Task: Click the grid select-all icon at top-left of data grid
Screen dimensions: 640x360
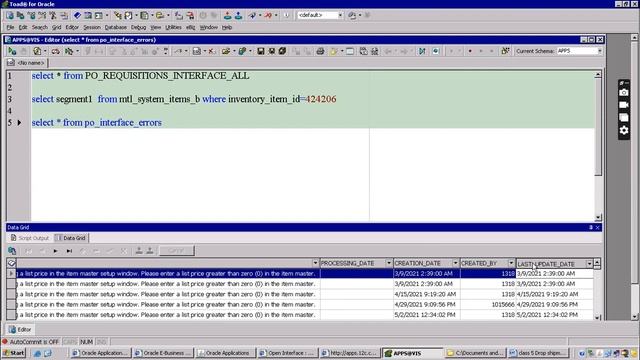Action: click(x=11, y=263)
